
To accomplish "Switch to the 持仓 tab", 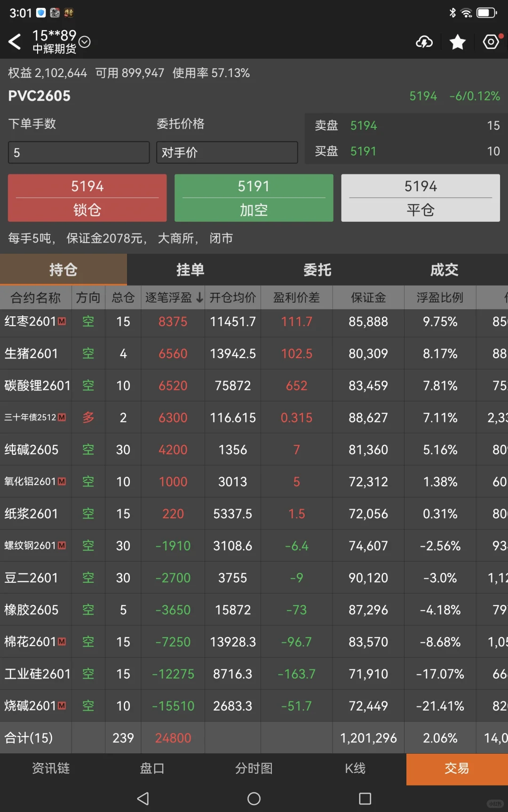I will 63,270.
